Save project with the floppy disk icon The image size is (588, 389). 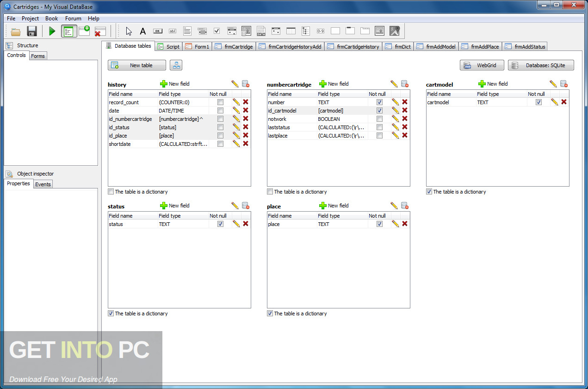32,31
